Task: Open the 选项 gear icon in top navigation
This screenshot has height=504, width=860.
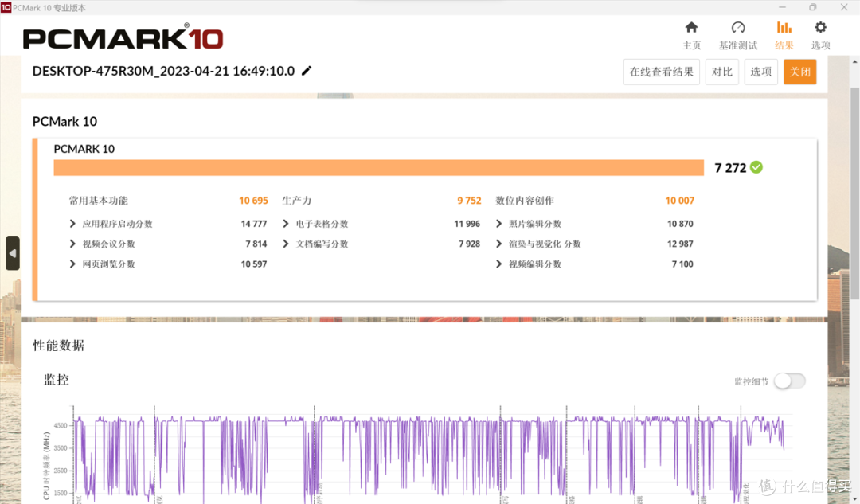Action: (x=820, y=27)
